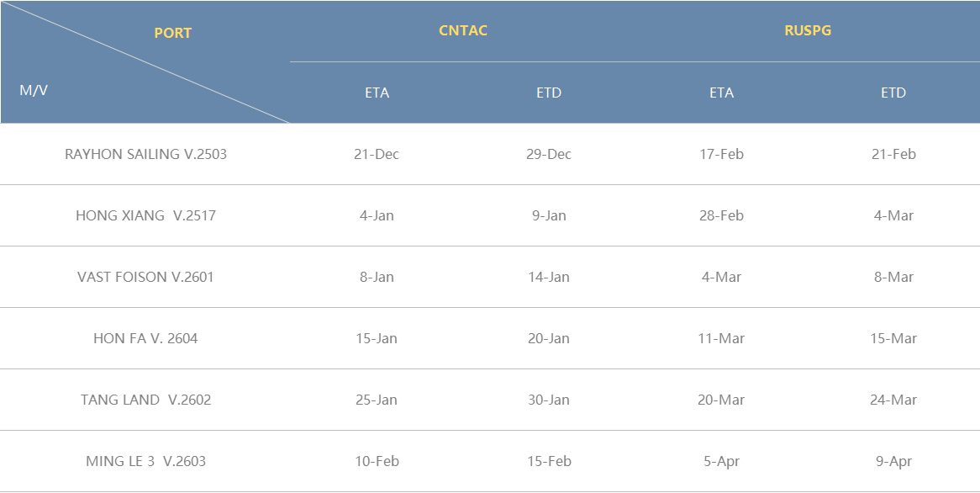This screenshot has height=493, width=980.
Task: Select the CNTAC port column header
Action: click(x=463, y=30)
